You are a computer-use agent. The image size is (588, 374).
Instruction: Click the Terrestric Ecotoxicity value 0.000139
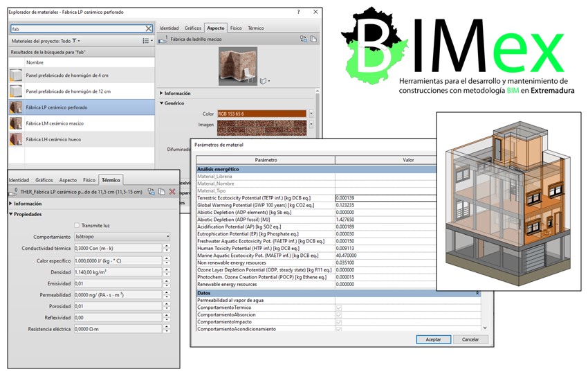(x=386, y=198)
